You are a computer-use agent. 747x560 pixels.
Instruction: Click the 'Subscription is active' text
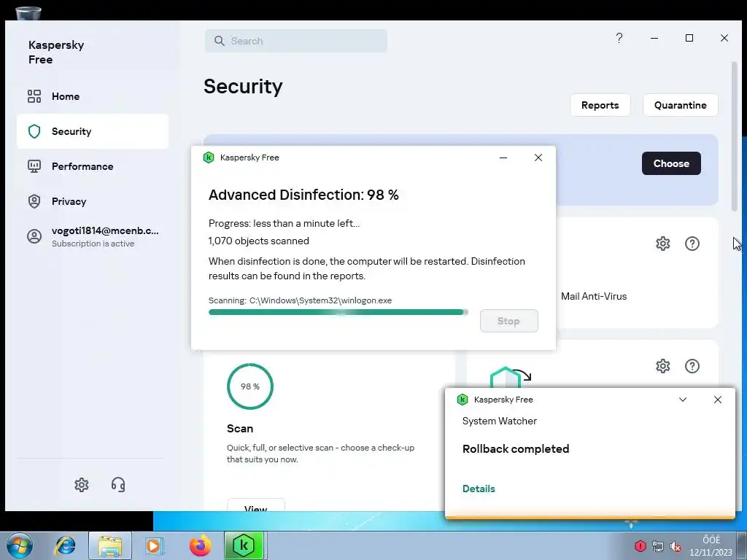(x=93, y=244)
